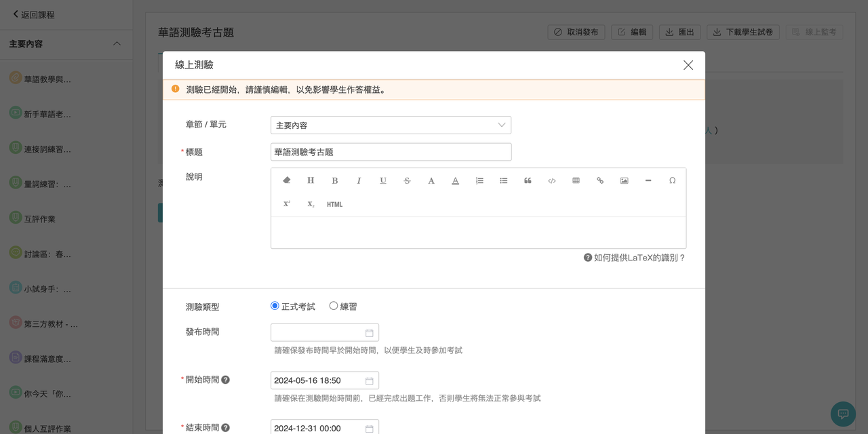Screen dimensions: 868x434
Task: Click the LaTeX help question icon
Action: pos(588,258)
